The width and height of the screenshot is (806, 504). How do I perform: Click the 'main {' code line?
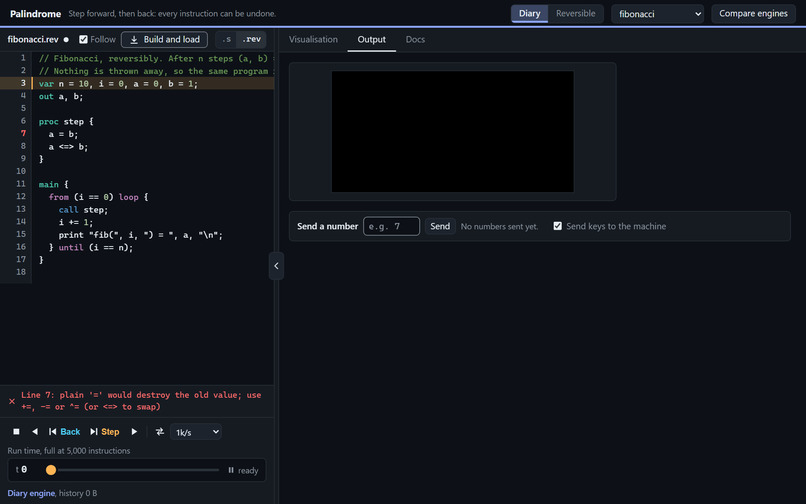coord(53,184)
